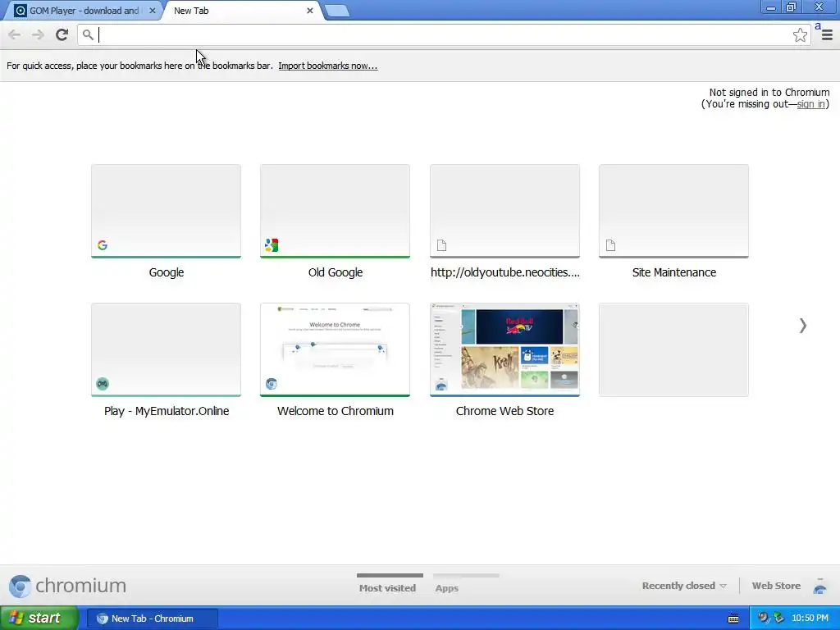Click the Chrome Web Store label text

(504, 411)
